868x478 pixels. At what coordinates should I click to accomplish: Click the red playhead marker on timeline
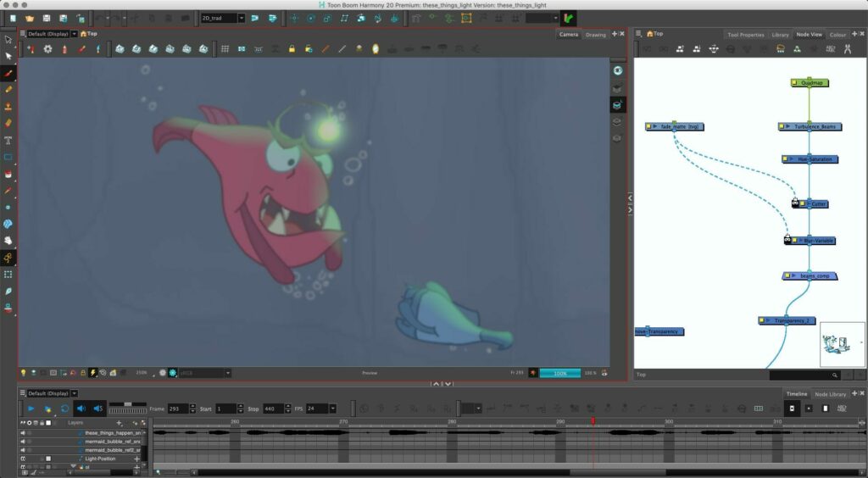[593, 421]
